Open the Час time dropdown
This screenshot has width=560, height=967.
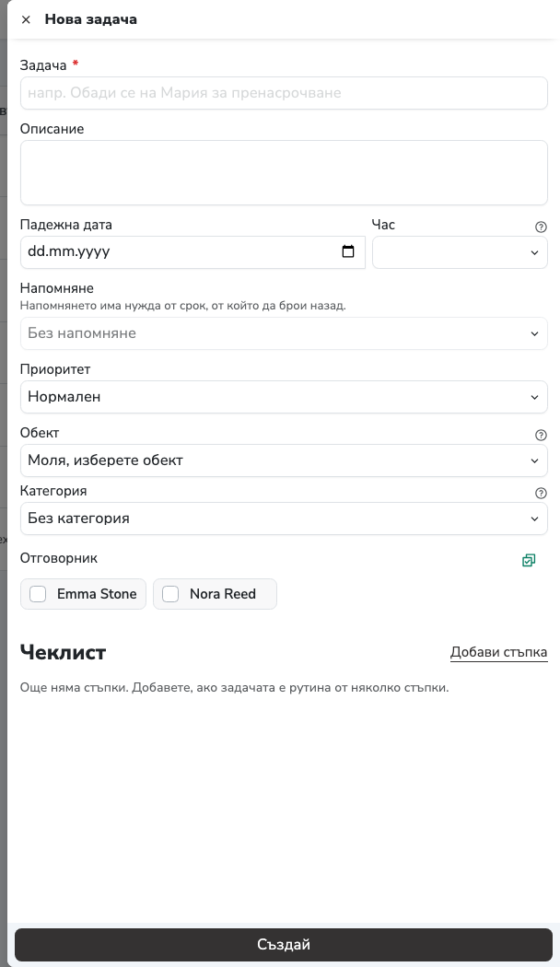click(x=460, y=252)
